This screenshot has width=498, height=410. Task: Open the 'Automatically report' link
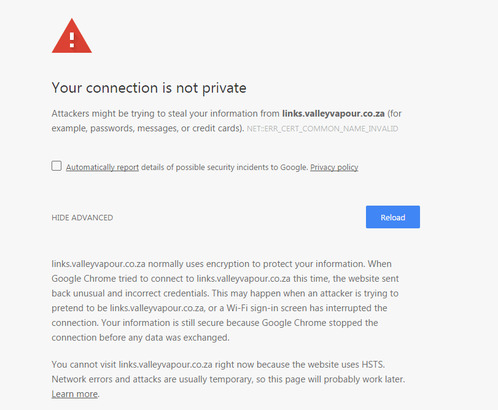coord(102,167)
